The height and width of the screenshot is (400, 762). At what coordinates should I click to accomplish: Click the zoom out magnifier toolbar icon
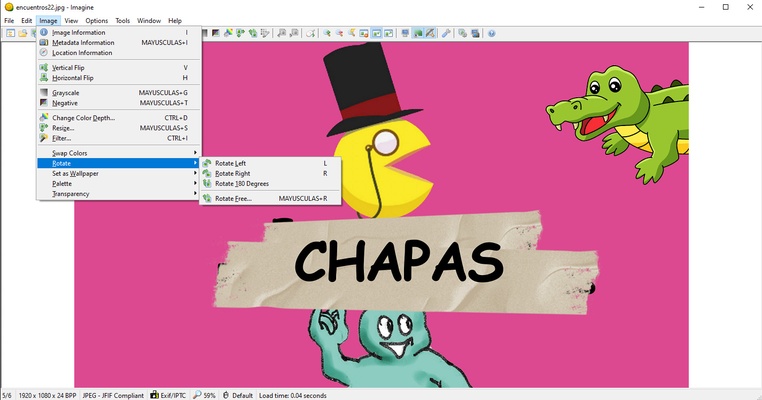click(x=339, y=33)
